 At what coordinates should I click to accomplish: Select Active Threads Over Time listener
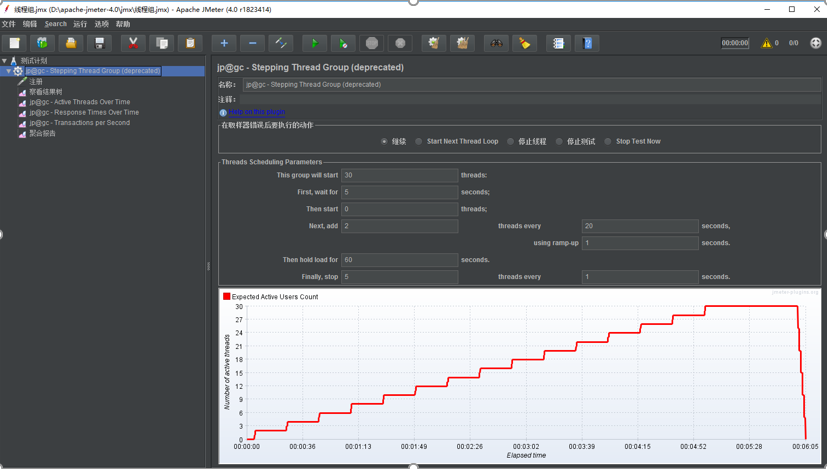80,102
